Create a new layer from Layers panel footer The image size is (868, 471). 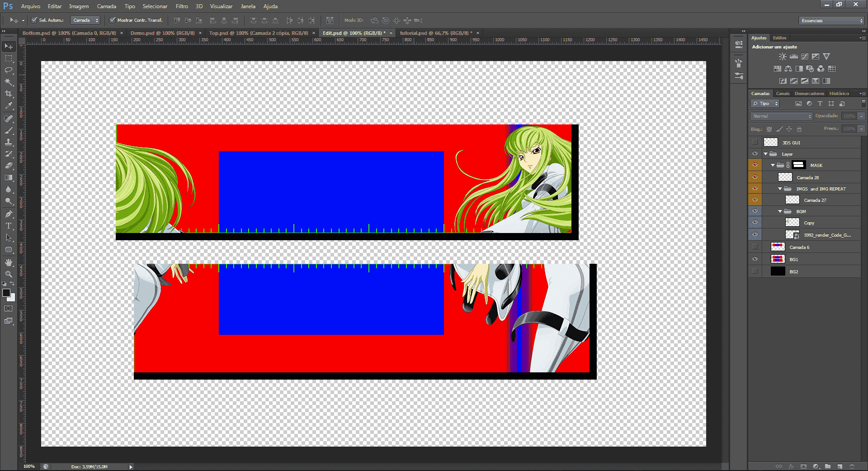(x=840, y=466)
